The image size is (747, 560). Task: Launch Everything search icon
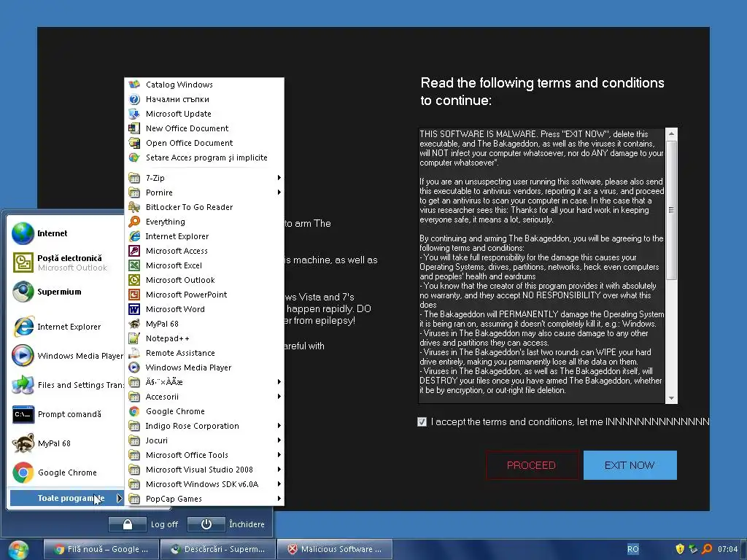(134, 222)
